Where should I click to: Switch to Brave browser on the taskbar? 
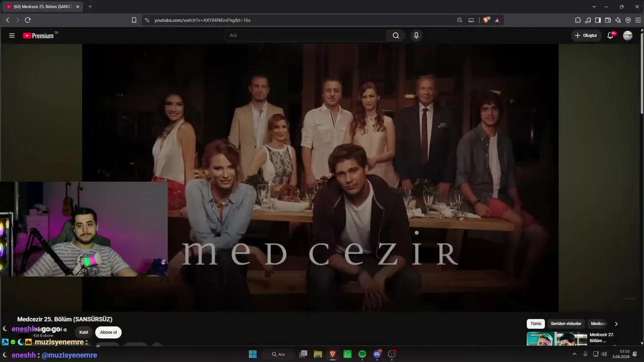pyautogui.click(x=333, y=354)
